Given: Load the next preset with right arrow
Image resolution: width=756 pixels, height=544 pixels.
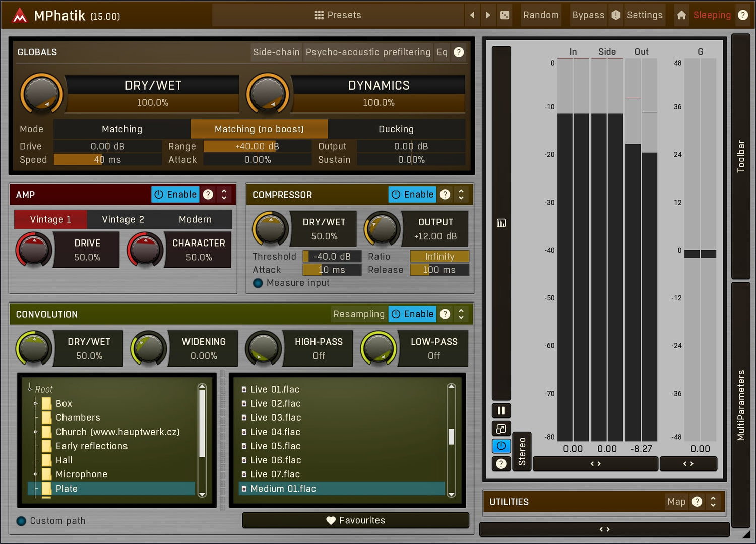Looking at the screenshot, I should (488, 15).
